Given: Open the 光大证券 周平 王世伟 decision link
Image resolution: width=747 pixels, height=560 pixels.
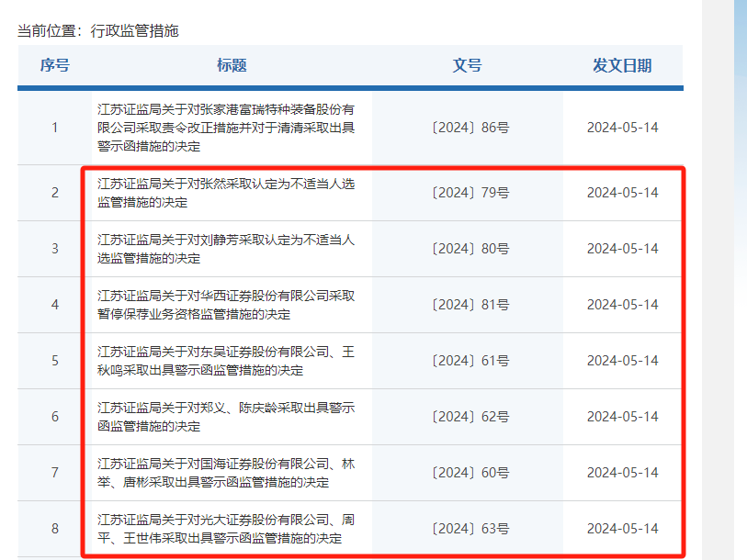Looking at the screenshot, I should (226, 529).
